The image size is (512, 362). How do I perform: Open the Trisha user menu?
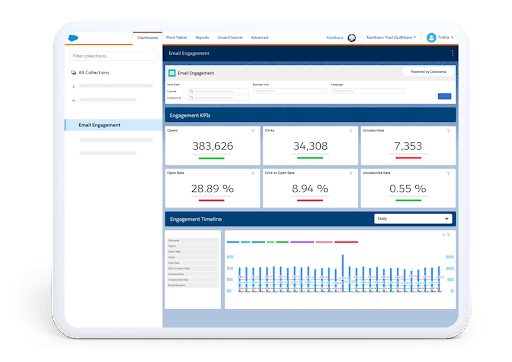[x=440, y=38]
